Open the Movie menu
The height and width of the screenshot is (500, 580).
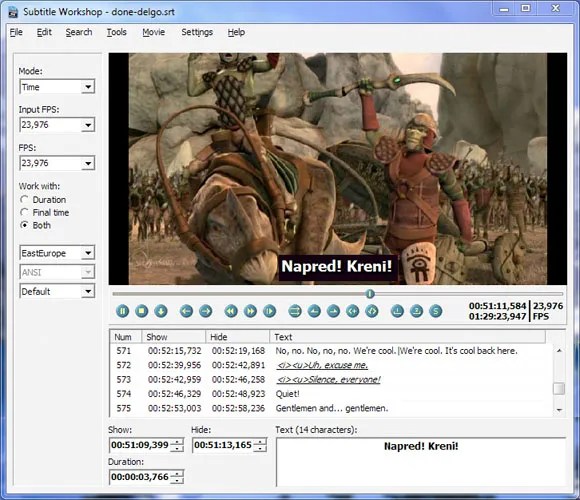[x=154, y=32]
